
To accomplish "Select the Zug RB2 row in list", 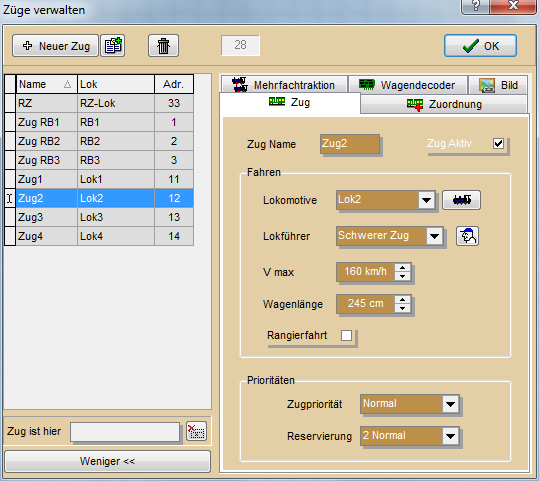I will 104,141.
